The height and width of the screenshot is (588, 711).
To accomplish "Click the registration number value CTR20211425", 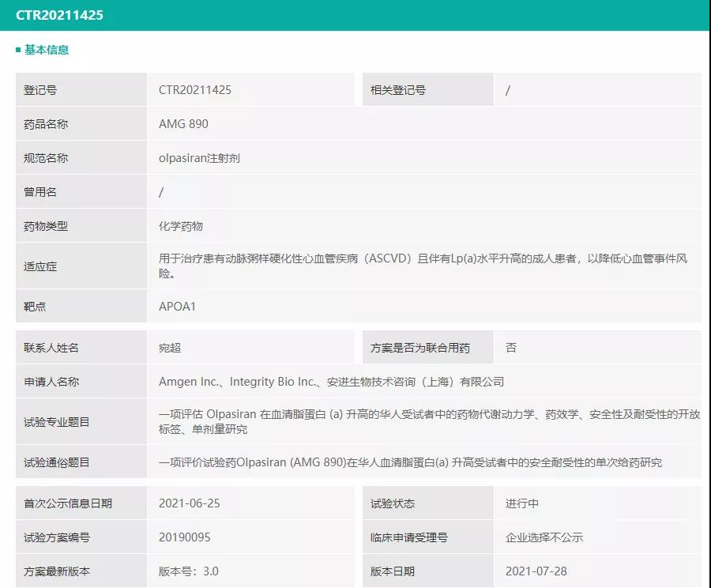I will (x=195, y=90).
